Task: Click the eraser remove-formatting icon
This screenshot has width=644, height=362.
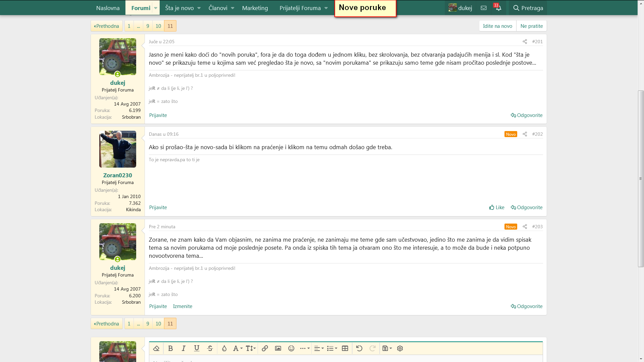Action: click(x=156, y=348)
